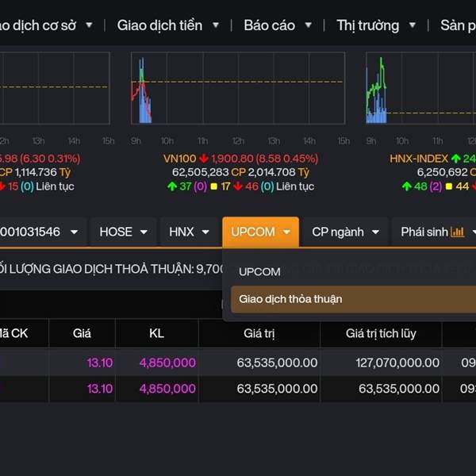Open the CP ngành tab

click(344, 232)
